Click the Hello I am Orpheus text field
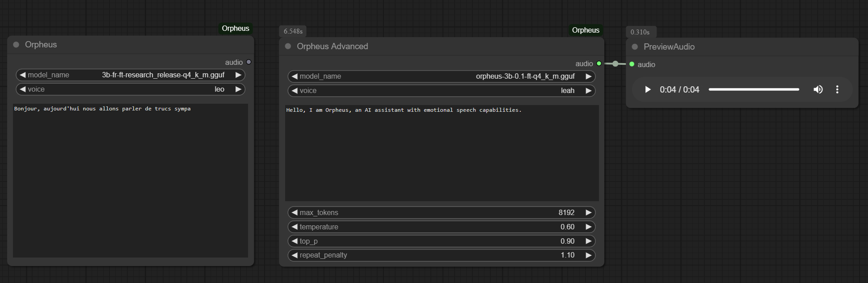The width and height of the screenshot is (868, 283). (x=442, y=153)
